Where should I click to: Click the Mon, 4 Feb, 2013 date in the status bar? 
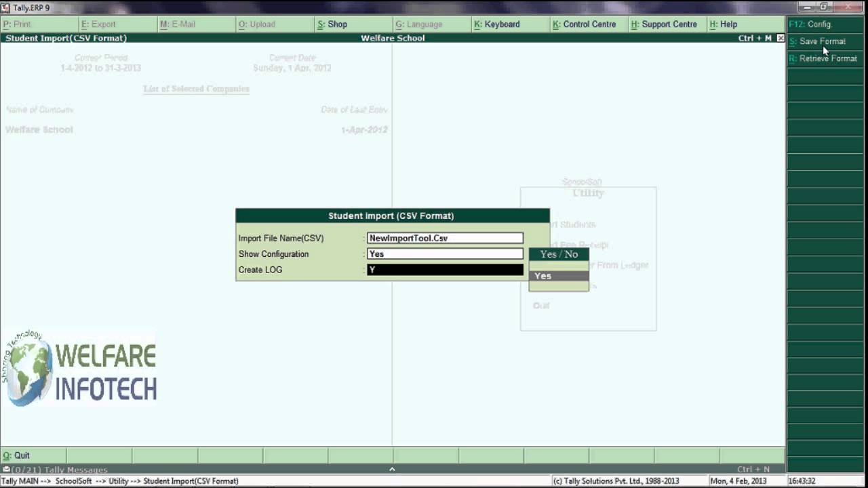[x=738, y=481]
